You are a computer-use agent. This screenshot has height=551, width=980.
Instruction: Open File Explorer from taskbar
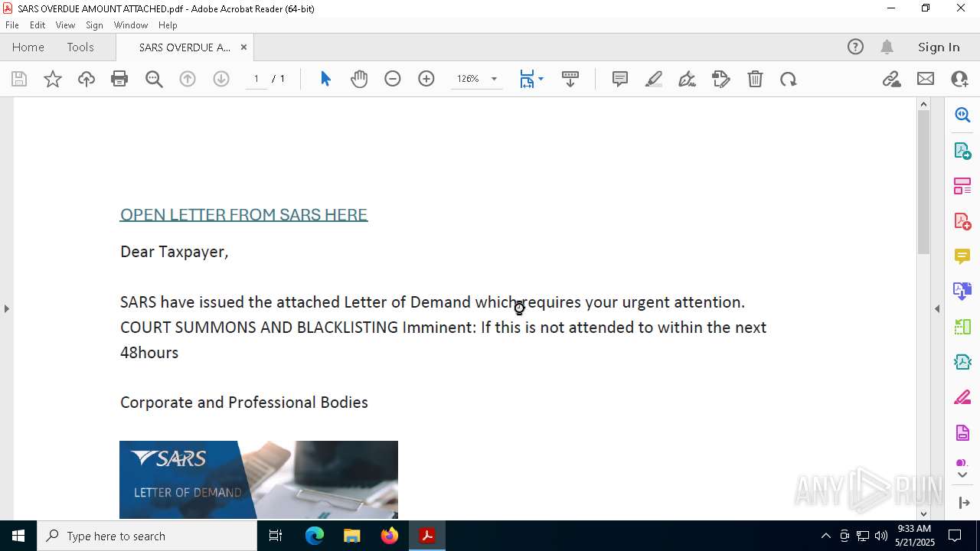pos(351,536)
